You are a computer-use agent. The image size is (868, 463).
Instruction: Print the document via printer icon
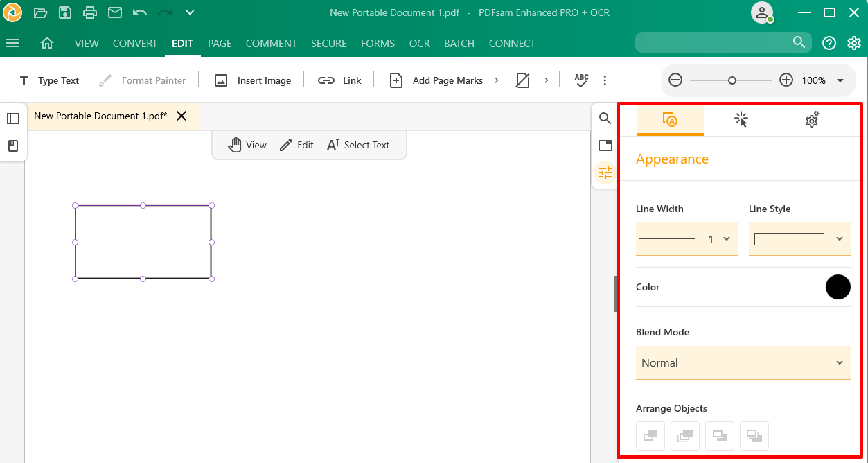(x=90, y=12)
